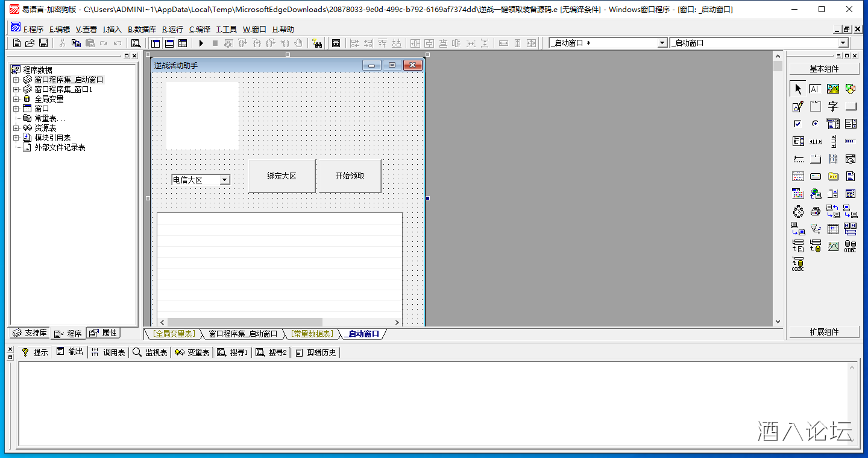Click the Open folder toolbar icon

(30, 43)
